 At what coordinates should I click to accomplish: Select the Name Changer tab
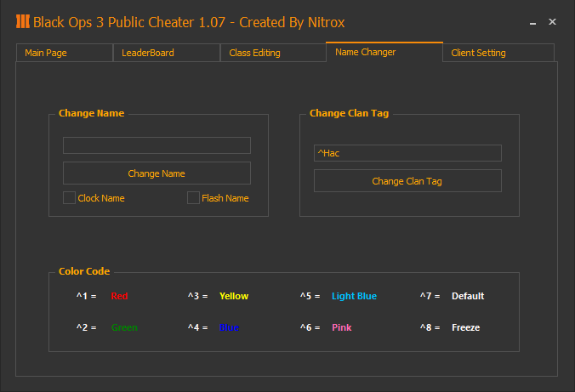(x=384, y=52)
